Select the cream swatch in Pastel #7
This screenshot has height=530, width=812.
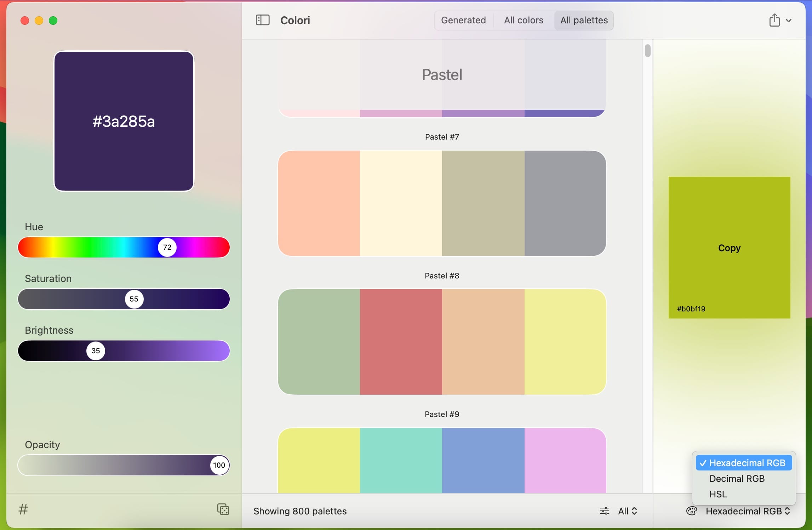tap(401, 203)
